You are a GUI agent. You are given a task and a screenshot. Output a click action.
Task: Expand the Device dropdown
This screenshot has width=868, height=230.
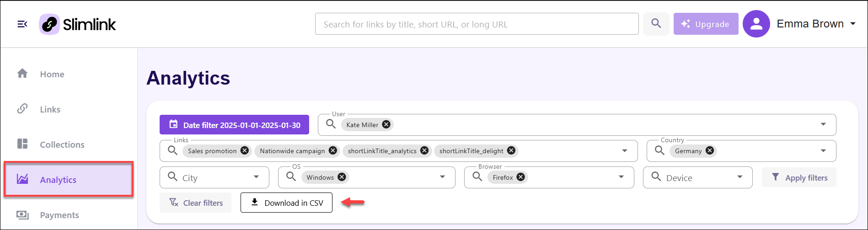coord(739,177)
